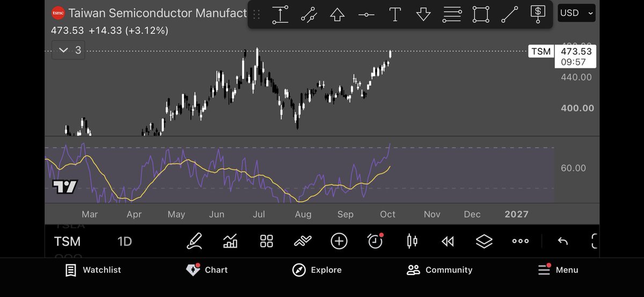The height and width of the screenshot is (297, 644).
Task: Tap the Mar label on the time axis
Action: pos(89,214)
